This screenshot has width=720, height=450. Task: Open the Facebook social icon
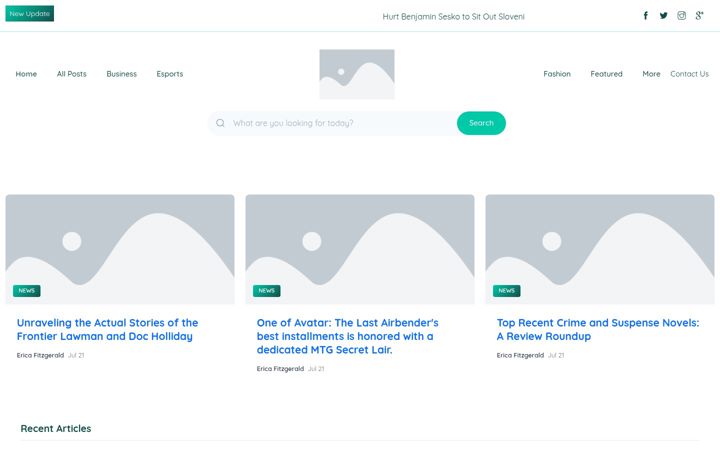coord(645,16)
